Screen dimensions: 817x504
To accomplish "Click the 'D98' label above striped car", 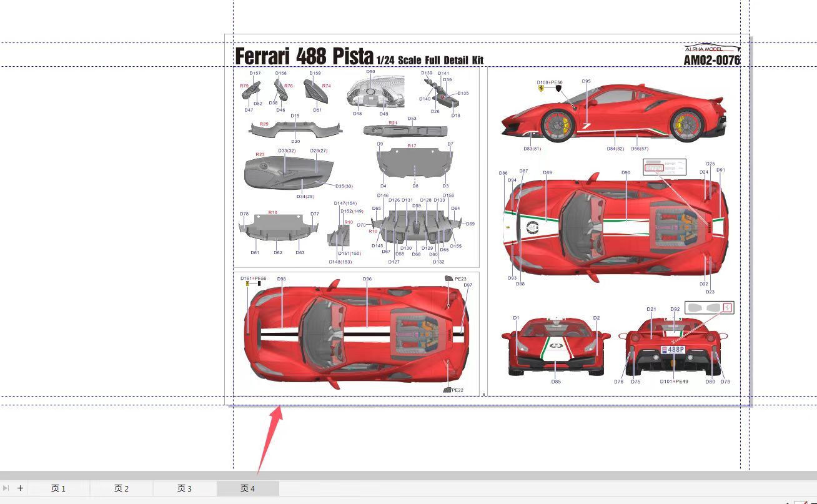I will [281, 279].
